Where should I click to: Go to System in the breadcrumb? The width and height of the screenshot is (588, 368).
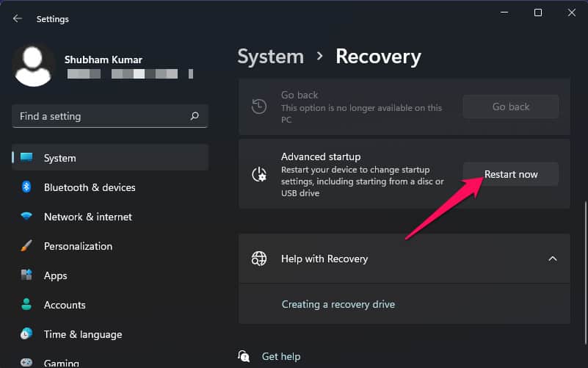pos(270,57)
